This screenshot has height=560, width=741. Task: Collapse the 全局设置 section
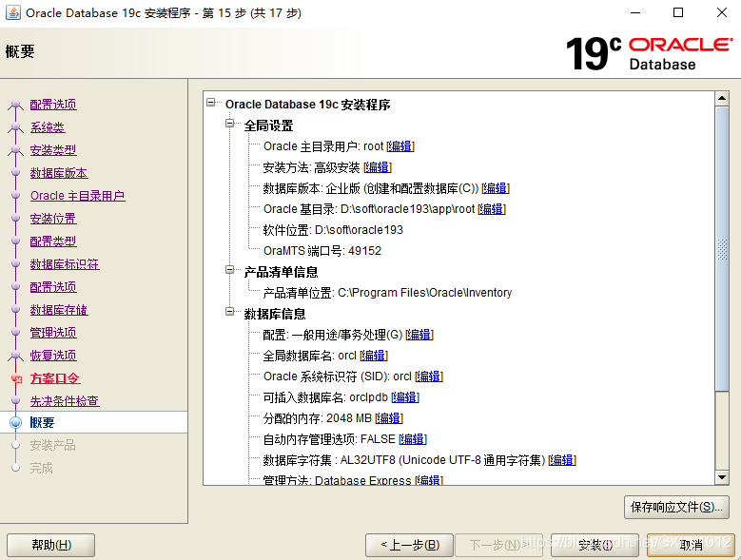pos(229,124)
